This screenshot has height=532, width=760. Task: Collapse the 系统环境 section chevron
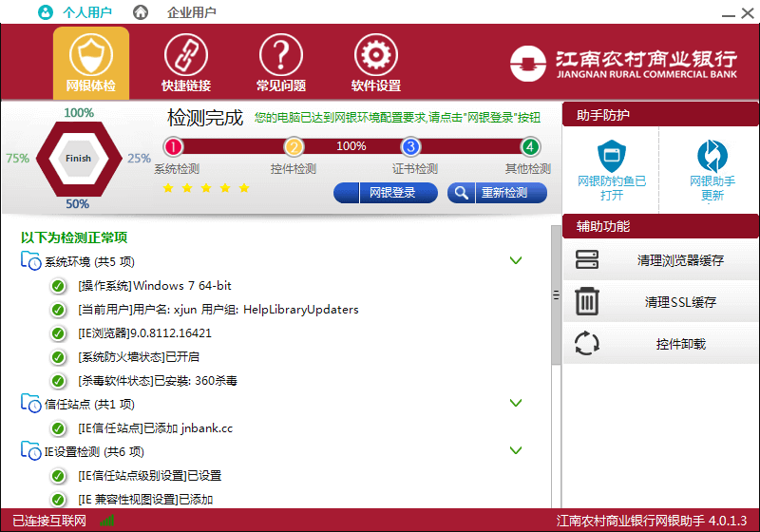516,260
